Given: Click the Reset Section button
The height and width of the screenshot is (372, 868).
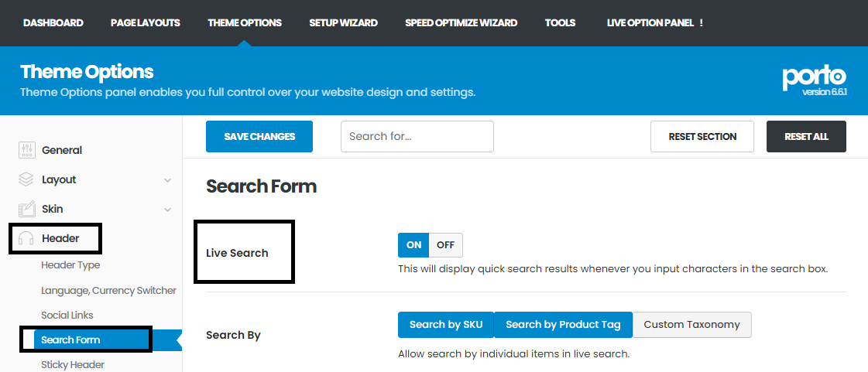Looking at the screenshot, I should pos(702,137).
